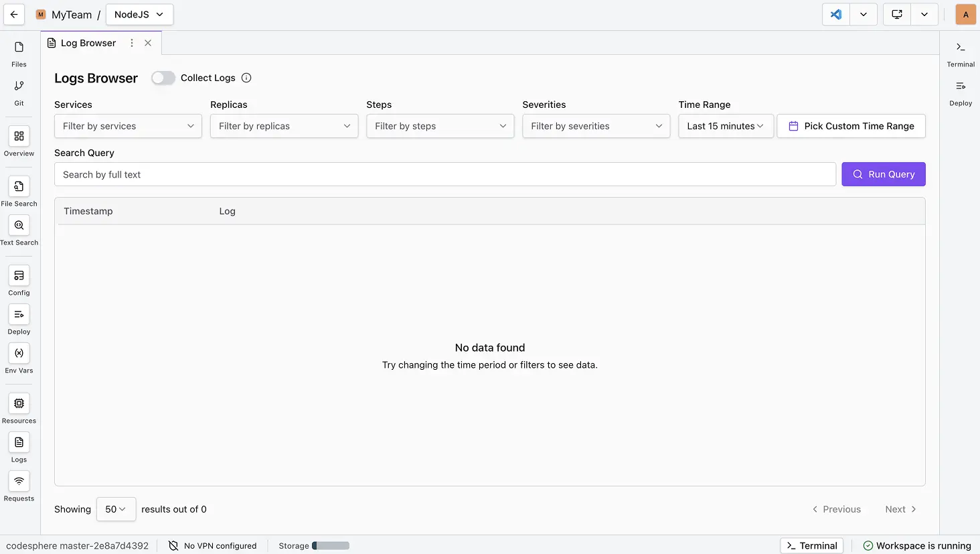980x554 pixels.
Task: Change the 50 results per page dropdown
Action: (x=116, y=509)
